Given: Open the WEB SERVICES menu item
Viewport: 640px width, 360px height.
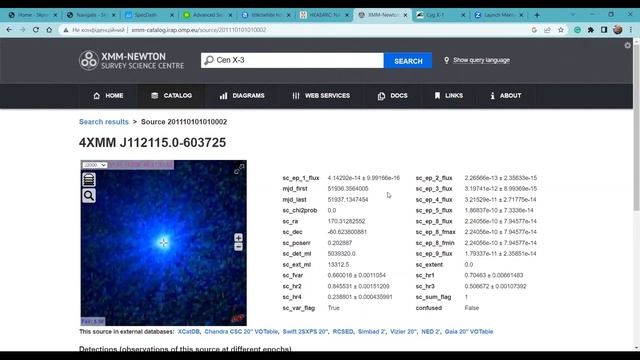Looking at the screenshot, I should coord(321,96).
